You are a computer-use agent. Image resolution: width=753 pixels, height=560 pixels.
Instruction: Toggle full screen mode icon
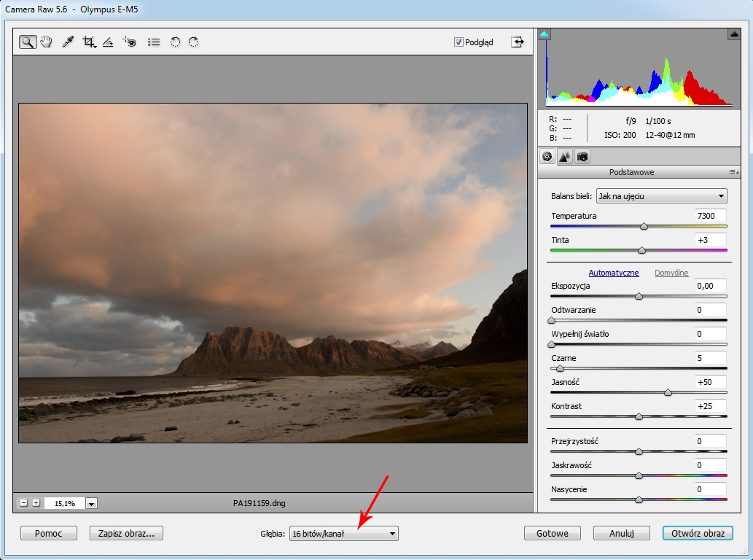(518, 42)
